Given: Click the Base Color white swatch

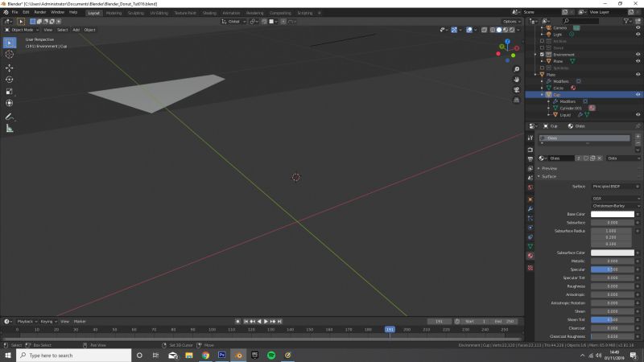Looking at the screenshot, I should pyautogui.click(x=613, y=214).
